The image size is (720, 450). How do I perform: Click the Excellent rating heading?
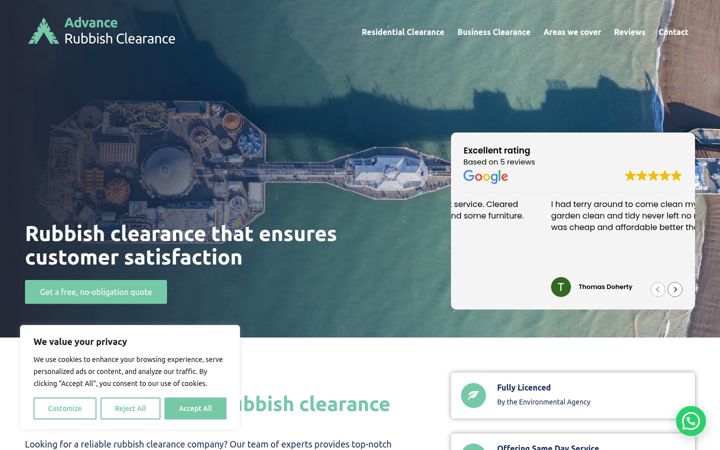(x=496, y=151)
